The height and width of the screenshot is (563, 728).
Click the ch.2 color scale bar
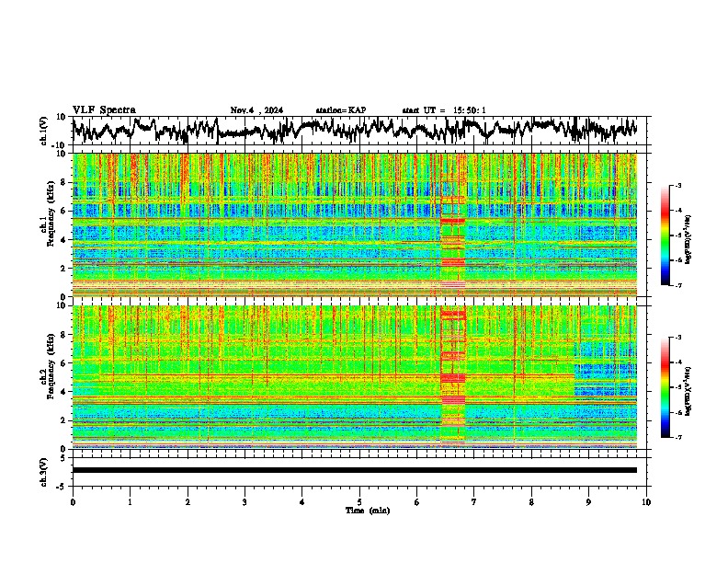[665, 387]
